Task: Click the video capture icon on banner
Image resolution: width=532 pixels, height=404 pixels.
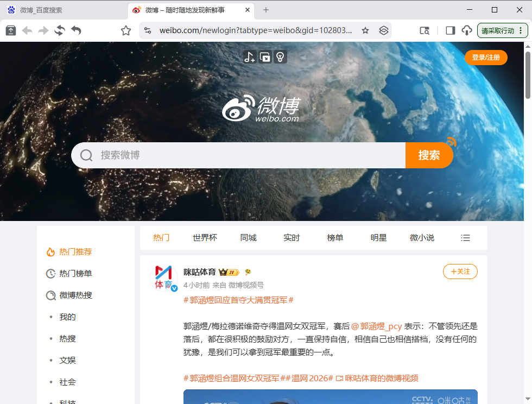Action: (265, 57)
